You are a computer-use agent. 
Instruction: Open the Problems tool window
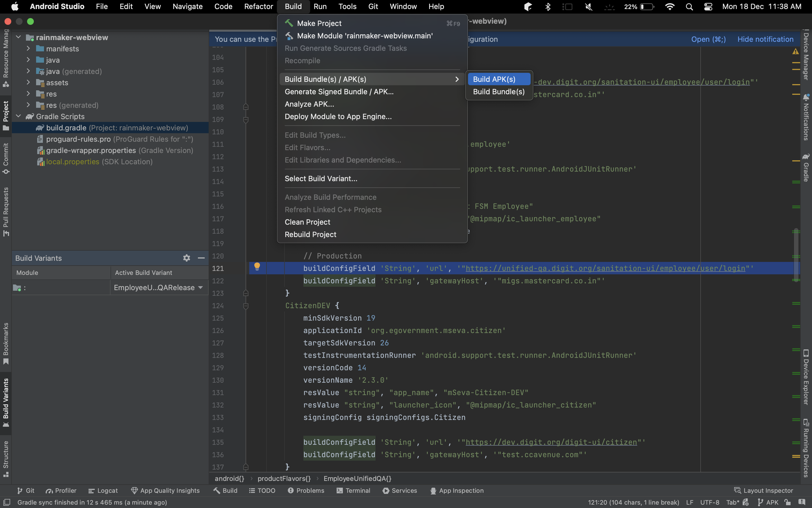click(306, 491)
